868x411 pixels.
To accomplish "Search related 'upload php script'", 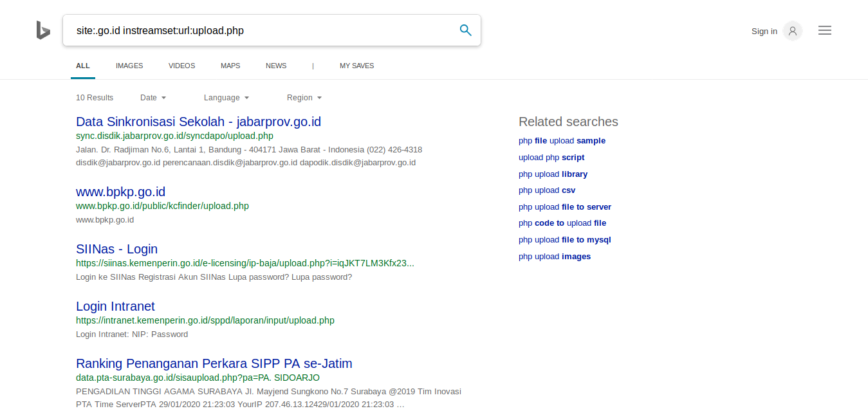I will [551, 158].
